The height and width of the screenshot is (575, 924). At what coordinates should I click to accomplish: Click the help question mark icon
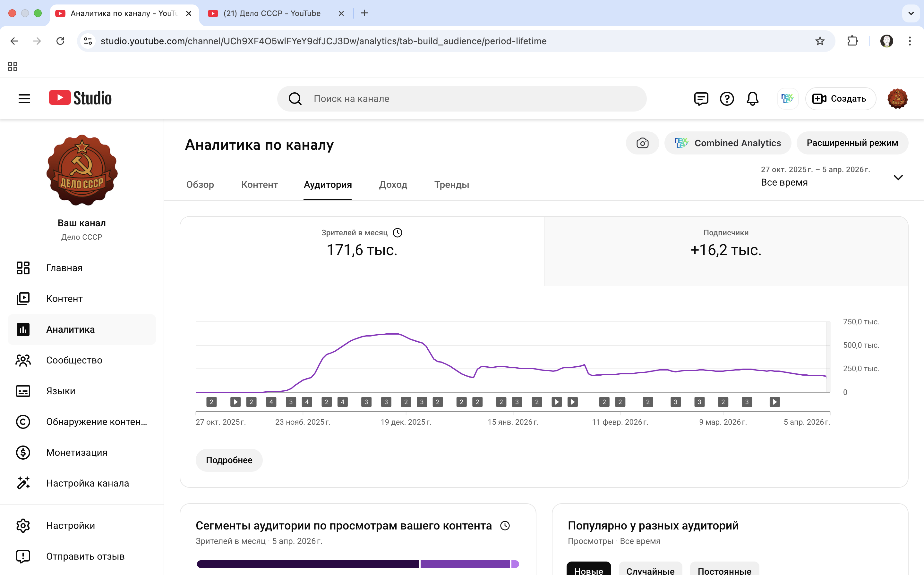pos(726,99)
